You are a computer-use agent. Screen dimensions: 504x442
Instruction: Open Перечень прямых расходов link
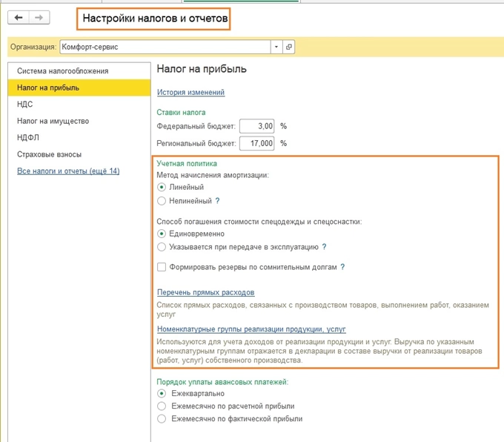tap(205, 292)
